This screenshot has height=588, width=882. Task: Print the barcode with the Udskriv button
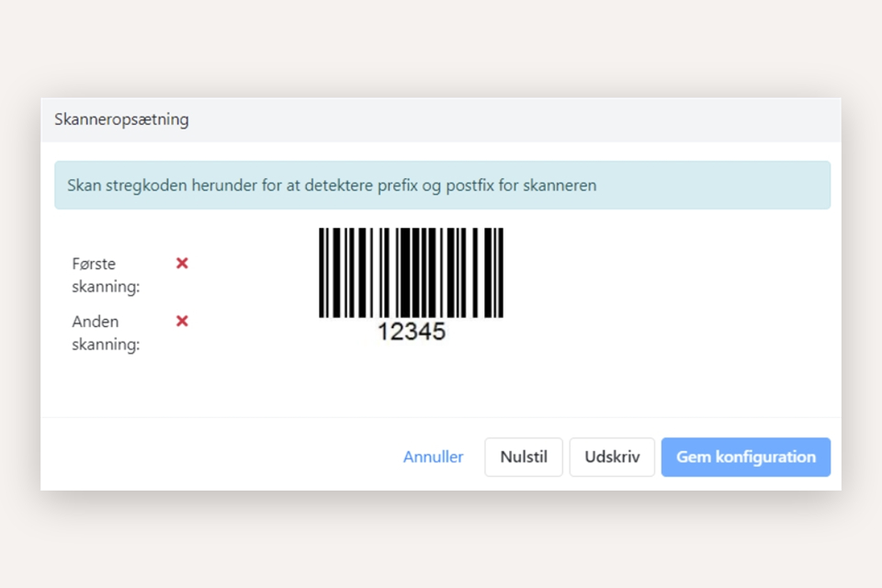coord(612,457)
